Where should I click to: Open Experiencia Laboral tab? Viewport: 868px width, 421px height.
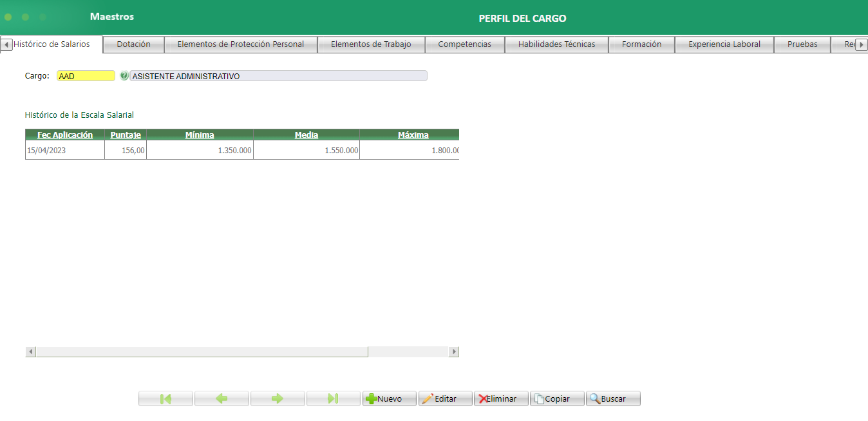click(x=724, y=44)
